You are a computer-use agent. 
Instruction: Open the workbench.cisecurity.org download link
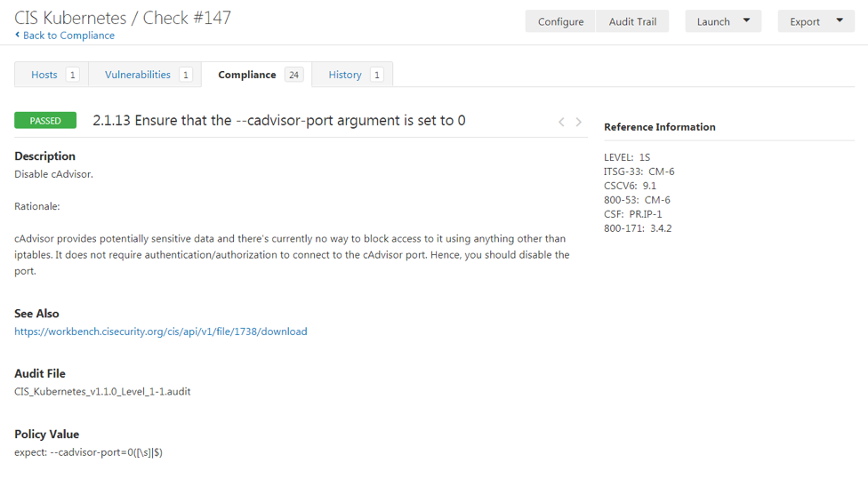161,331
